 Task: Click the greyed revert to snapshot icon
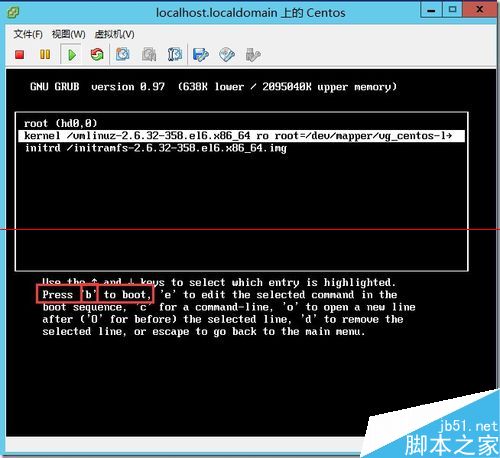tap(149, 54)
